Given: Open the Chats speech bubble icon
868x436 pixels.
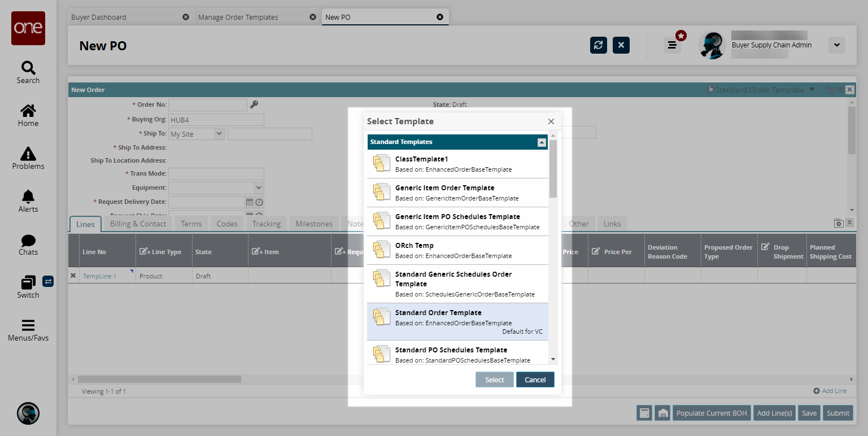Looking at the screenshot, I should pyautogui.click(x=28, y=240).
